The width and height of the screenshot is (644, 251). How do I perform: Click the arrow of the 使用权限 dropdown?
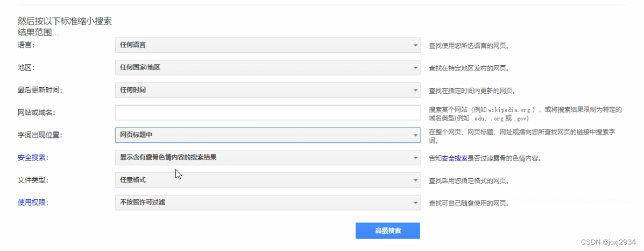[x=415, y=203]
